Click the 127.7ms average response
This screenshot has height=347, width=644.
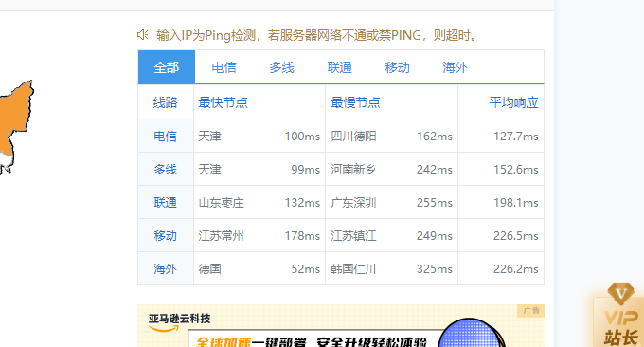pyautogui.click(x=516, y=137)
